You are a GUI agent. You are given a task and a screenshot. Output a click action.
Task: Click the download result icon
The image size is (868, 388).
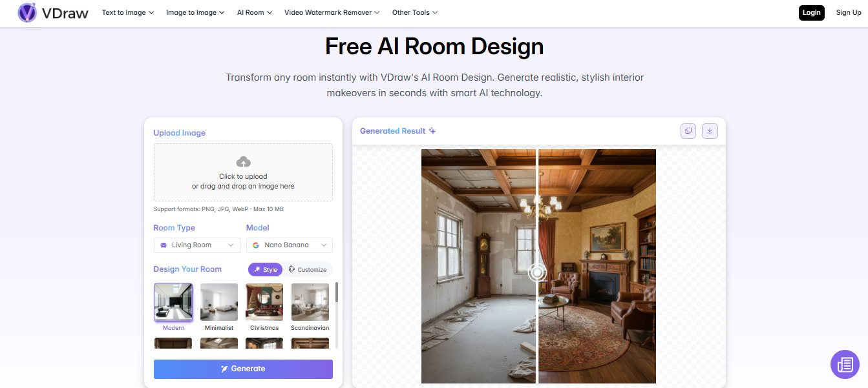[710, 131]
